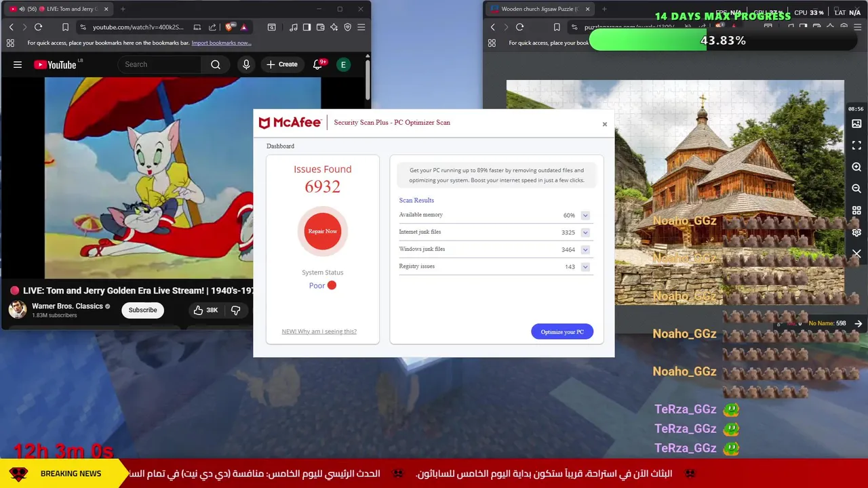The height and width of the screenshot is (488, 868).
Task: Open the VPN shield icon in the toolbar
Action: [347, 27]
